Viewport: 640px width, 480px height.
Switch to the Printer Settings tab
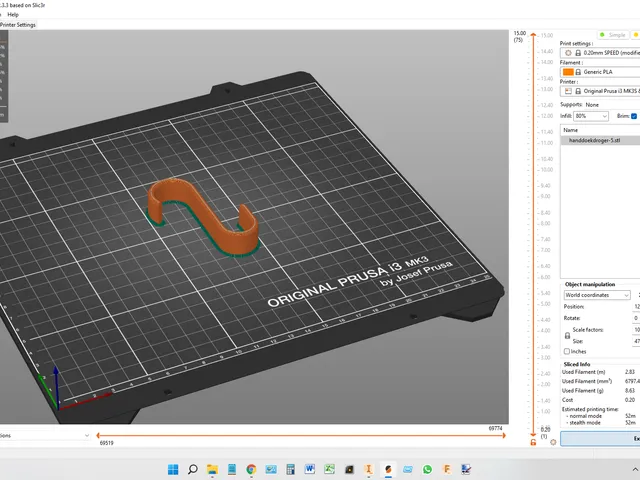(18, 24)
